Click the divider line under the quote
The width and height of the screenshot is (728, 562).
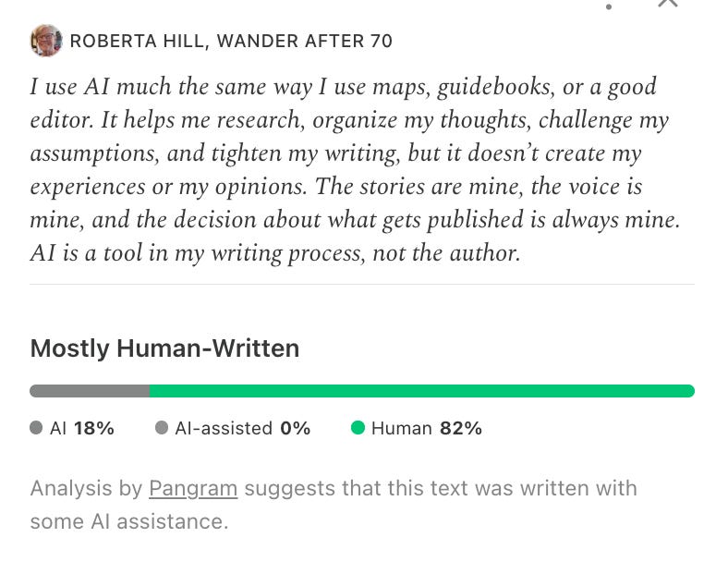(362, 284)
